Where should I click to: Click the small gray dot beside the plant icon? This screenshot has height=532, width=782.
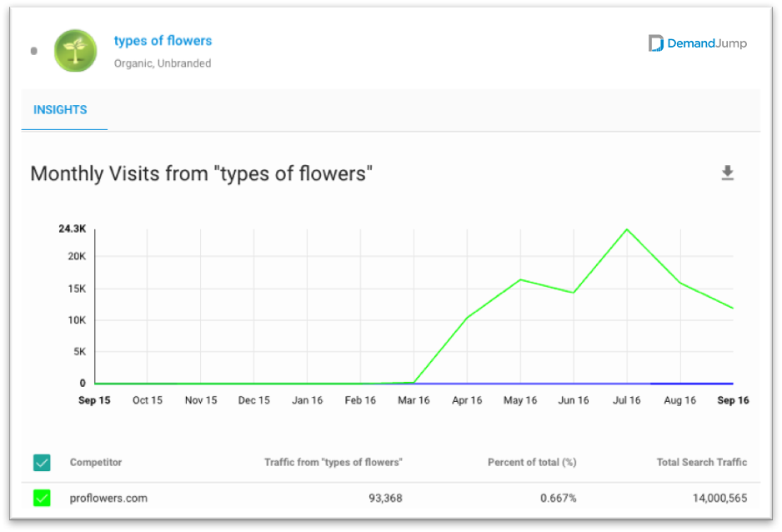pos(34,51)
